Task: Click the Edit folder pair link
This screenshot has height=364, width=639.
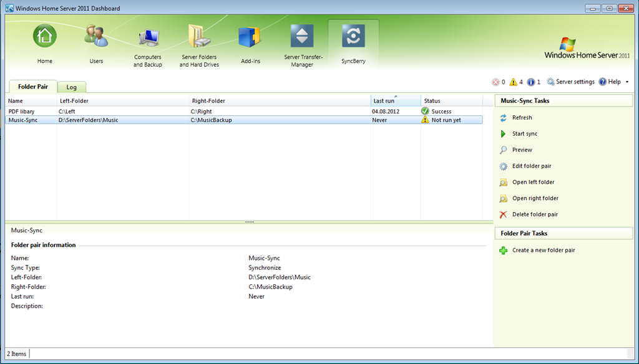Action: point(532,166)
